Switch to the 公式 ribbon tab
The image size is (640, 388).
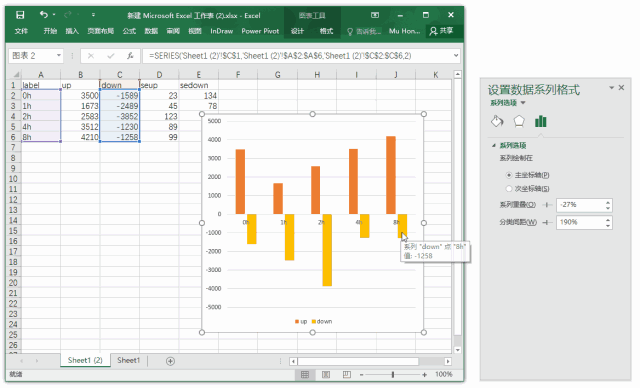[x=129, y=31]
